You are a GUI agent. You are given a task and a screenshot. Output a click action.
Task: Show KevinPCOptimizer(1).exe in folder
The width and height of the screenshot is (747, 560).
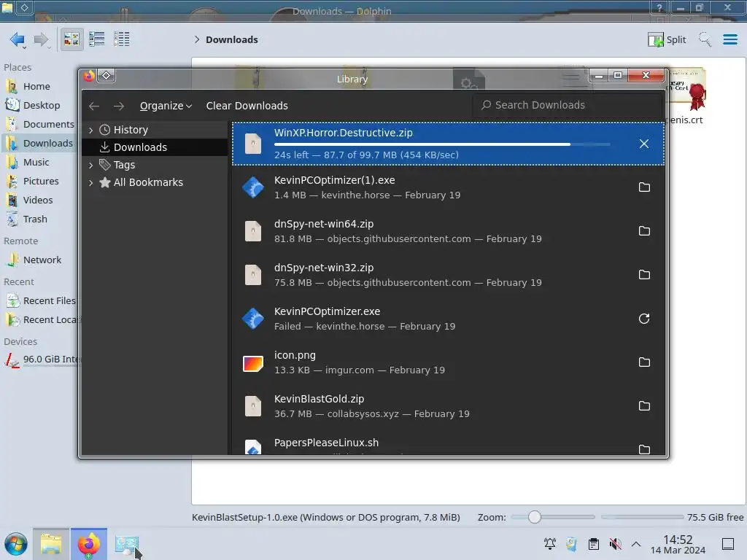coord(644,187)
